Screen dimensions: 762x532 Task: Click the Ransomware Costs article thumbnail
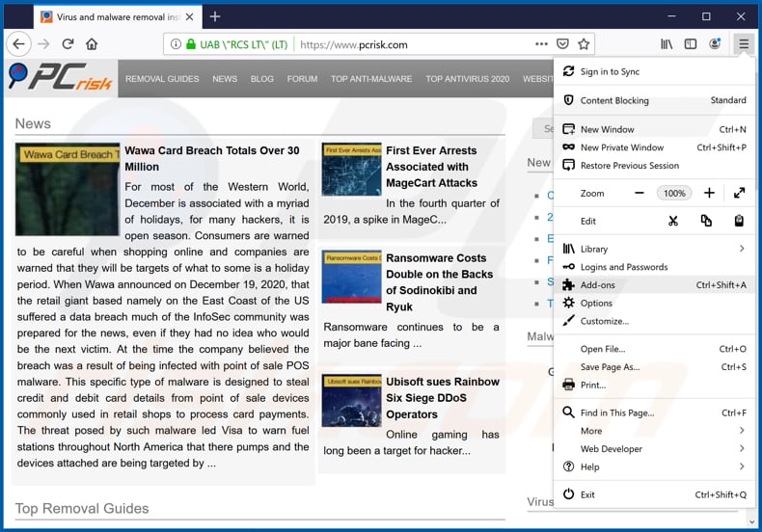click(x=351, y=277)
